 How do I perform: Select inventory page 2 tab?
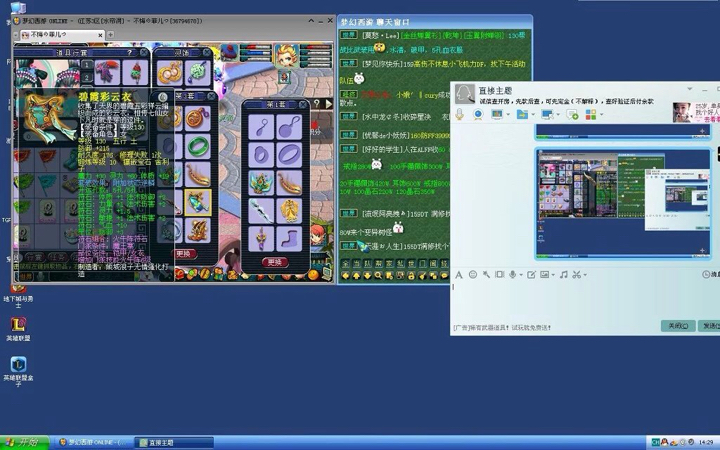coord(86,78)
